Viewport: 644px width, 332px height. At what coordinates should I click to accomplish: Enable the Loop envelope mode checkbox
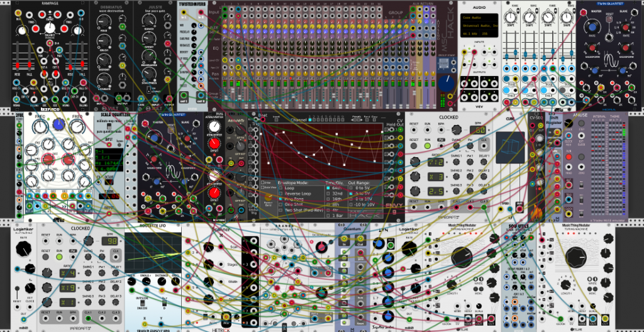281,188
